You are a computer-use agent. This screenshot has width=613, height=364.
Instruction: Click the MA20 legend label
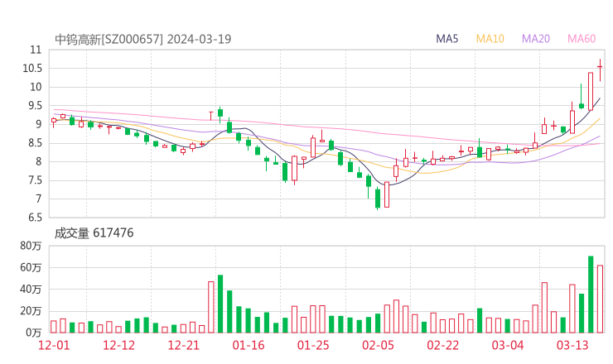click(x=536, y=39)
